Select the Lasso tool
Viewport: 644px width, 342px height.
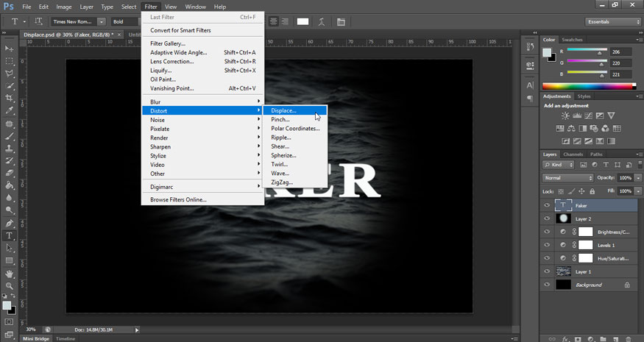click(x=9, y=73)
